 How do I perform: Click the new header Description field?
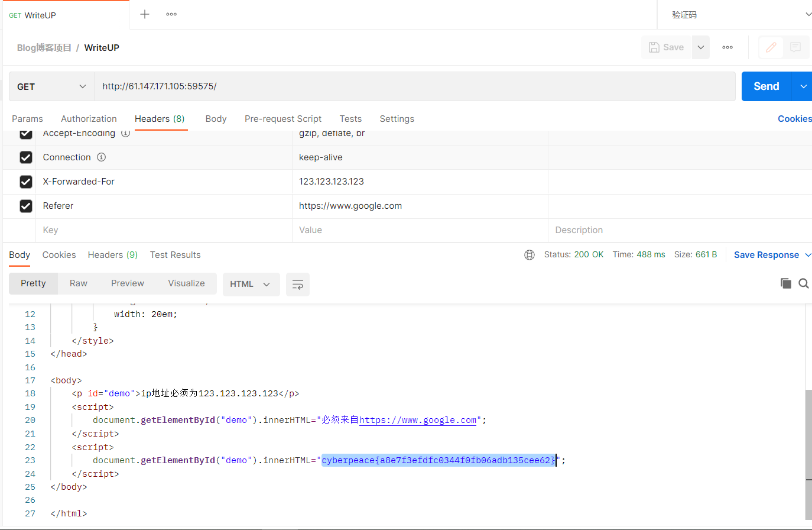click(680, 230)
